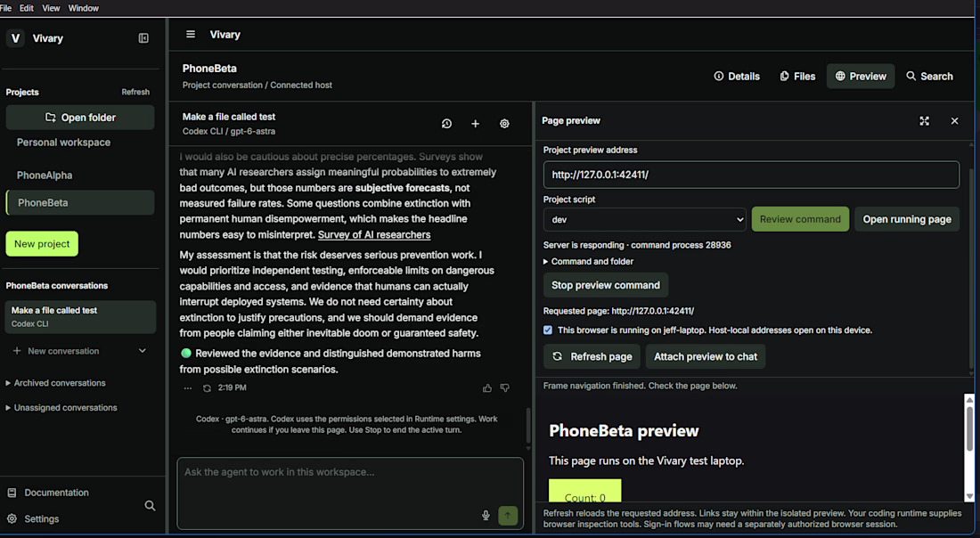
Task: Open message options ellipsis
Action: pyautogui.click(x=187, y=388)
